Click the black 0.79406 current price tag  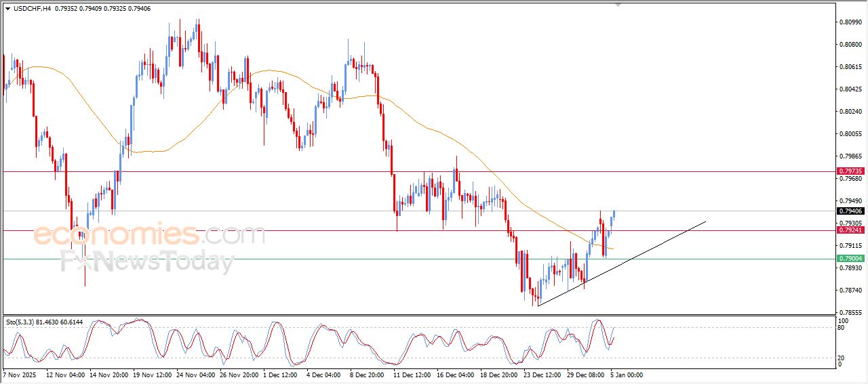click(x=851, y=211)
